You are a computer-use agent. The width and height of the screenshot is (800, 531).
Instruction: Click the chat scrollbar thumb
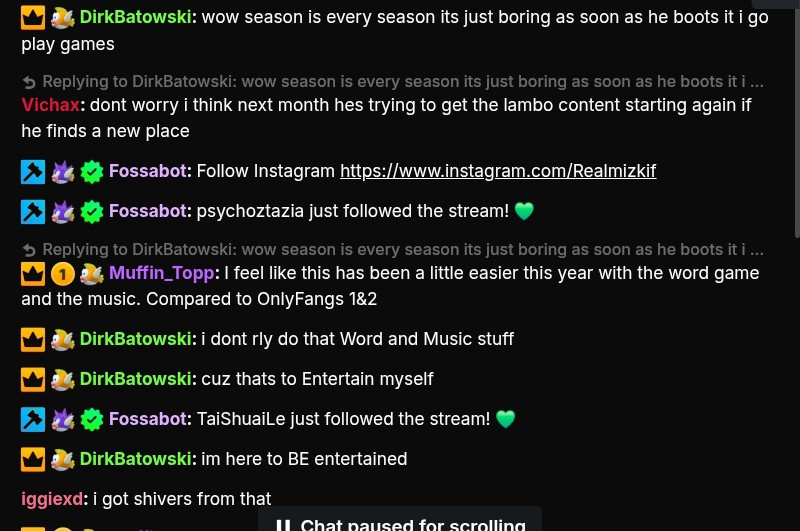click(x=797, y=118)
